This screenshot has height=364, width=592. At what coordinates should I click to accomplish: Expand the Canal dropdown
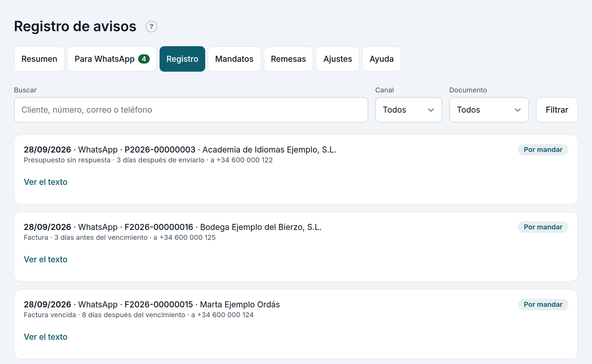(x=409, y=110)
